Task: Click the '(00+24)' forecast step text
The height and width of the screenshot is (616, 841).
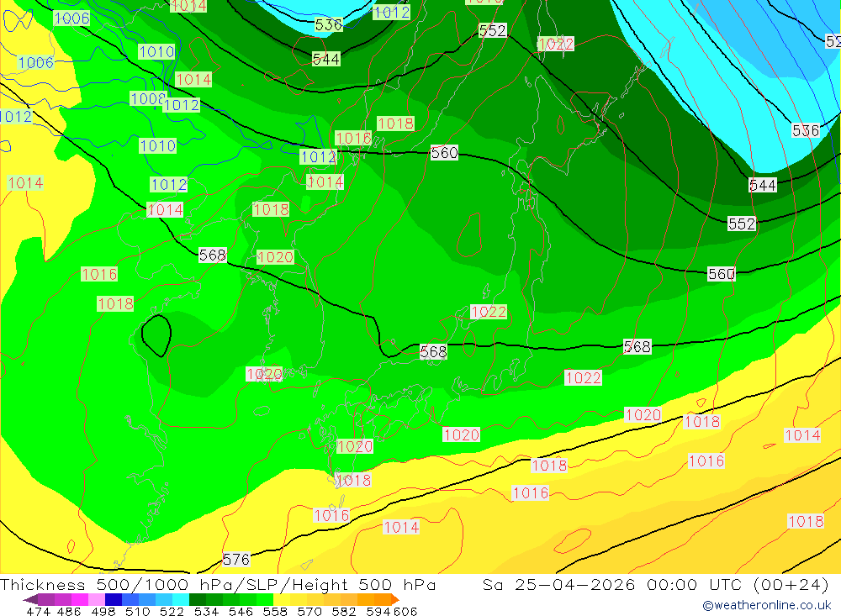Action: 791,584
